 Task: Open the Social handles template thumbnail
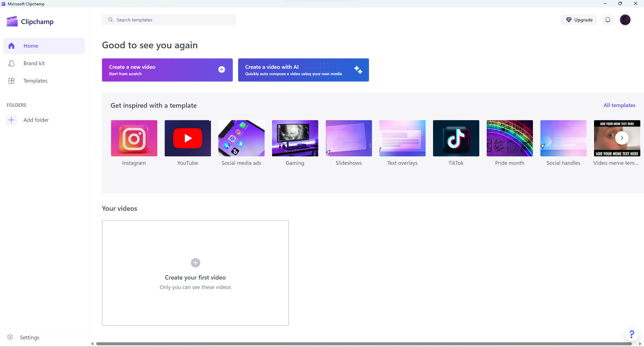click(563, 138)
